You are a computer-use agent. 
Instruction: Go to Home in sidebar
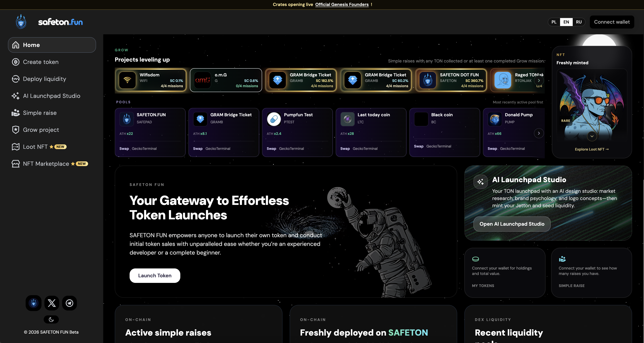[52, 45]
